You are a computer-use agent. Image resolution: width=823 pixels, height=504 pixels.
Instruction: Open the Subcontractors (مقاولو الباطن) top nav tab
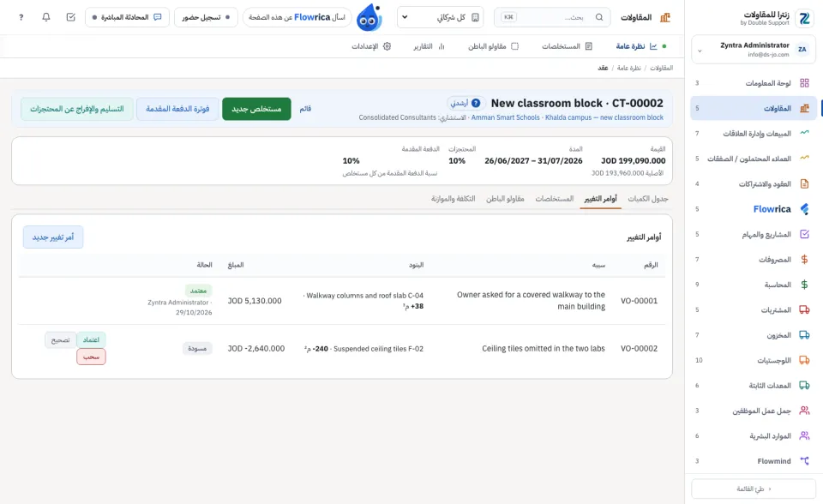[494, 46]
